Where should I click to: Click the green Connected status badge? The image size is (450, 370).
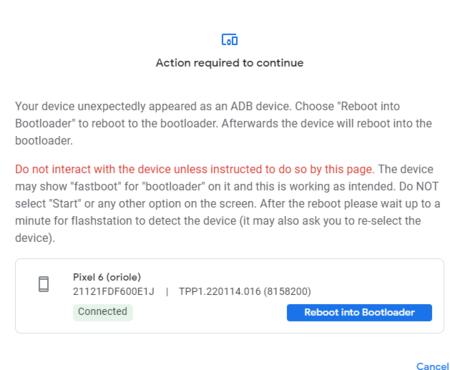103,312
